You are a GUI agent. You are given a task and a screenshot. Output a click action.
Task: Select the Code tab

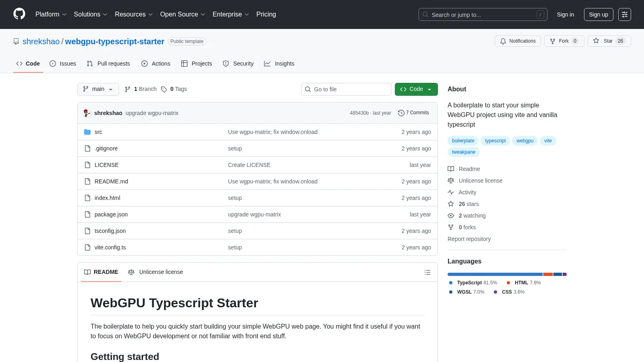click(28, 64)
